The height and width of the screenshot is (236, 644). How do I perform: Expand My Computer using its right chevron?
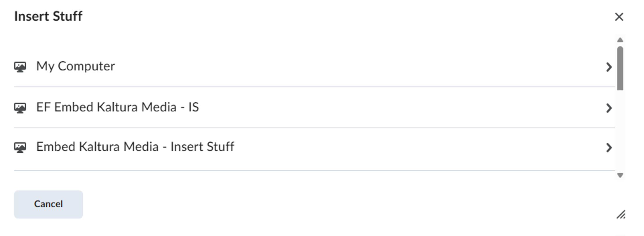pos(609,67)
